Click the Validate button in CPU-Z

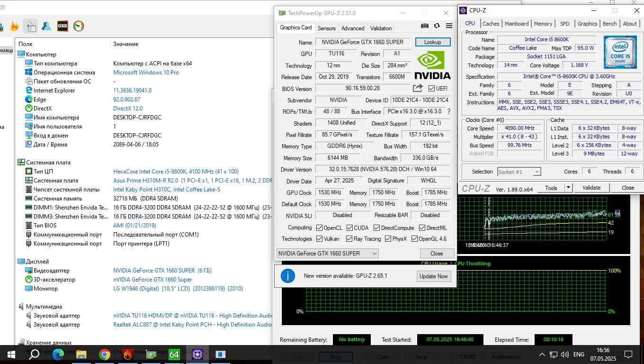tap(591, 188)
